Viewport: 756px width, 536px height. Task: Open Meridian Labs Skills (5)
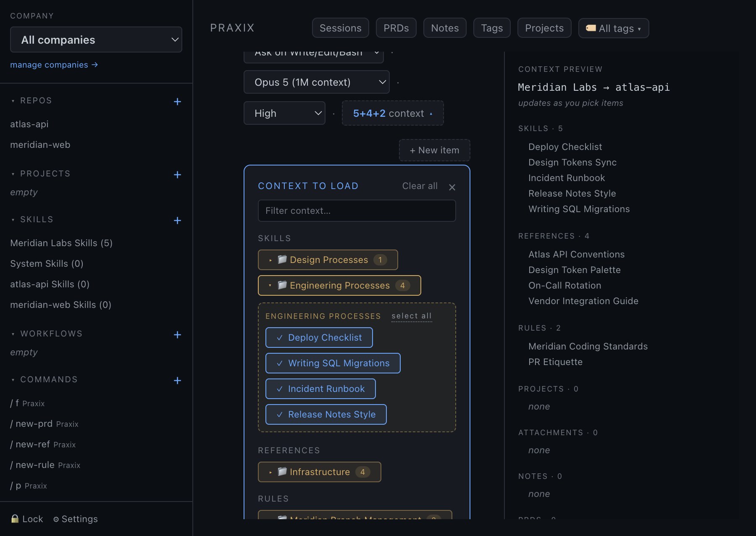coord(61,243)
